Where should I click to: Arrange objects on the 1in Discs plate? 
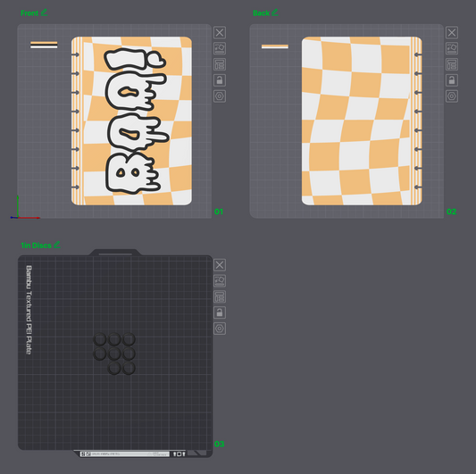point(220,296)
